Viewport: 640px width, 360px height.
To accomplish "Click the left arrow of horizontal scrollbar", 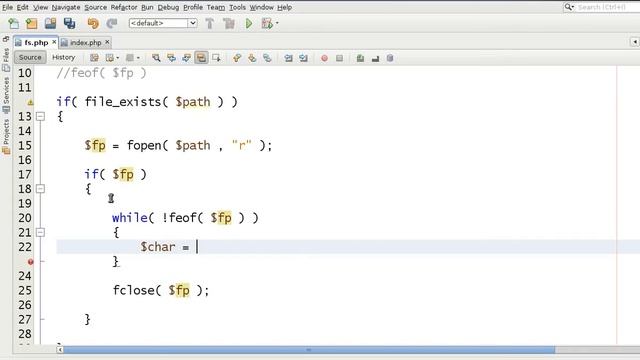I will point(60,350).
